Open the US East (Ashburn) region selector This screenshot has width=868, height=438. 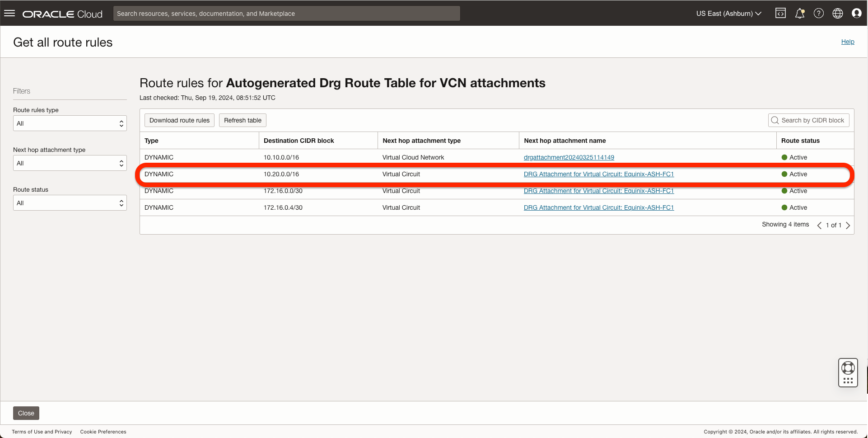(x=728, y=14)
